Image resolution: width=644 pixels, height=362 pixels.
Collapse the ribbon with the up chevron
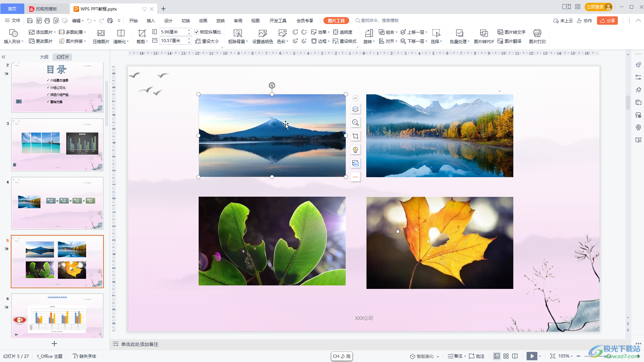click(x=638, y=21)
